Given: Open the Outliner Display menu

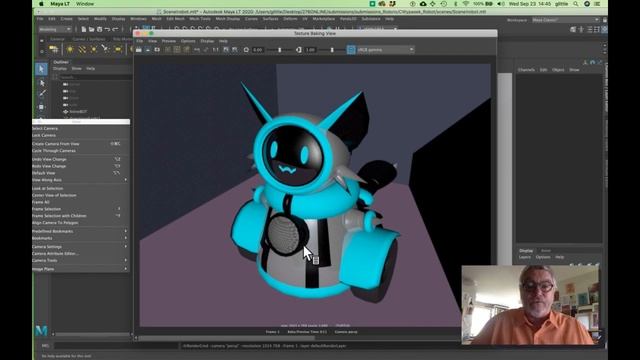Looking at the screenshot, I should point(60,69).
